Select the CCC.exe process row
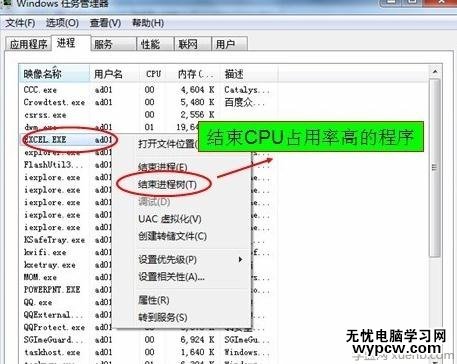The width and height of the screenshot is (457, 364). click(x=40, y=90)
